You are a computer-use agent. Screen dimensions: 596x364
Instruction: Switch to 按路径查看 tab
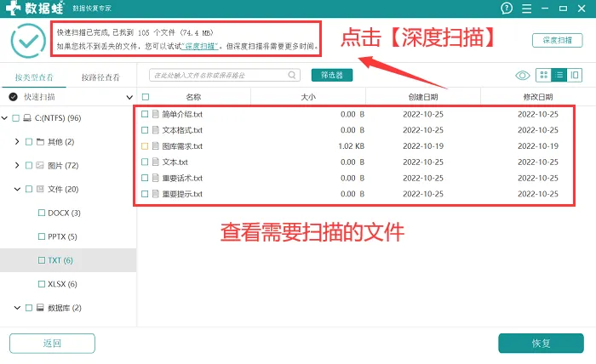pyautogui.click(x=100, y=77)
